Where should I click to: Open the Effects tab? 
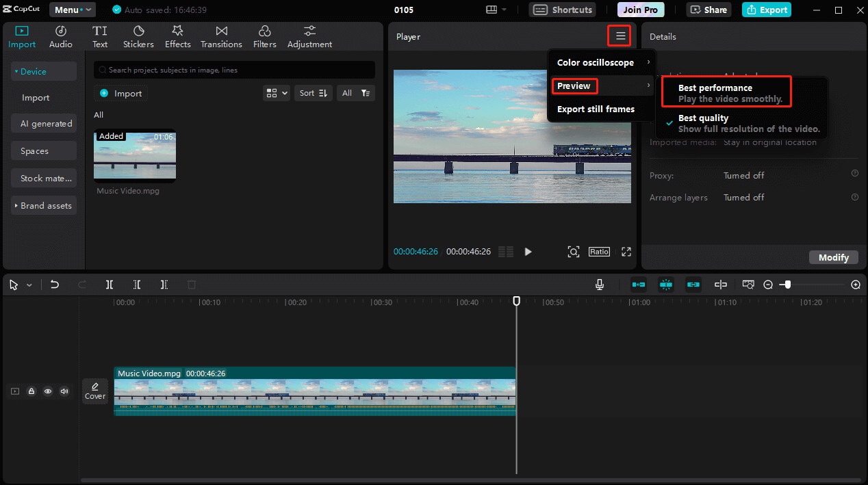point(178,37)
